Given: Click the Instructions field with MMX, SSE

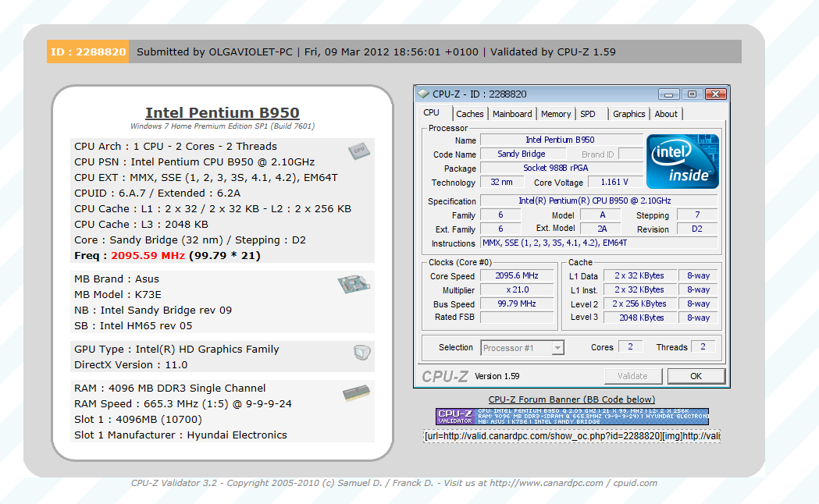Looking at the screenshot, I should [x=599, y=243].
